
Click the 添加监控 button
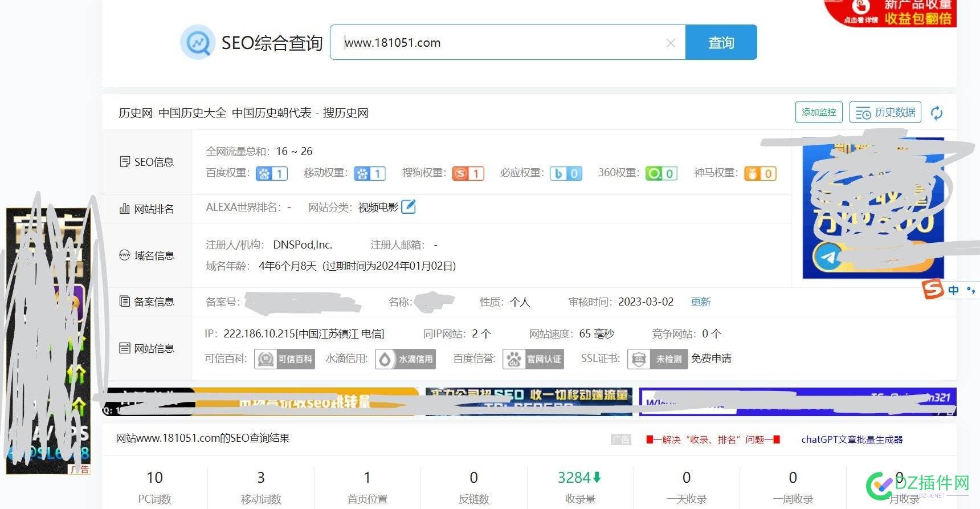819,112
